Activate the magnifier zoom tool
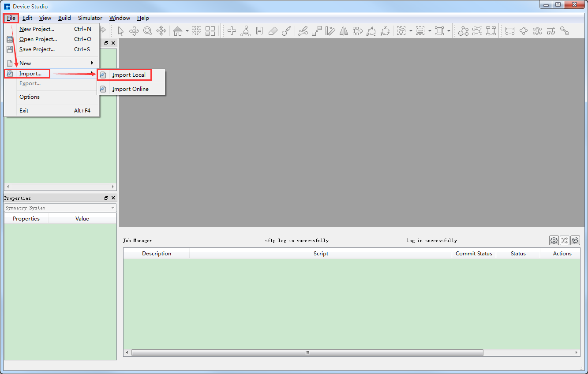 click(147, 31)
